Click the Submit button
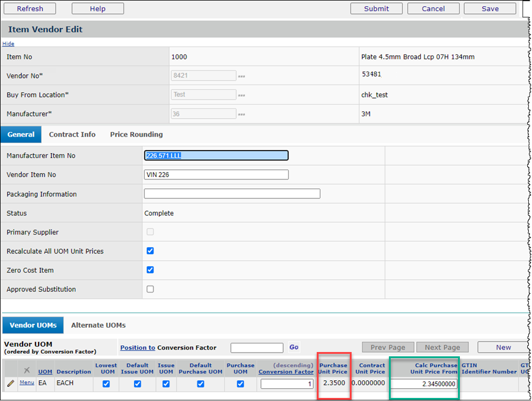Screen dimensions: 532x401 [376, 9]
